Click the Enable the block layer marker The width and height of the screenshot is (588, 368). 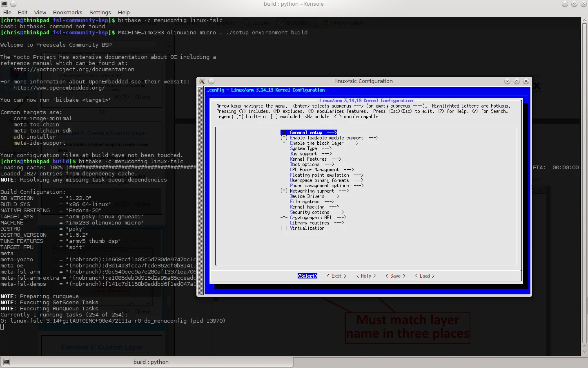(x=284, y=143)
